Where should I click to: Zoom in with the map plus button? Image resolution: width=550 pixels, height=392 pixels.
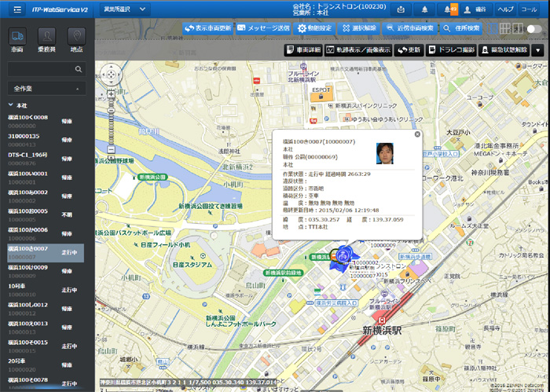pyautogui.click(x=111, y=93)
